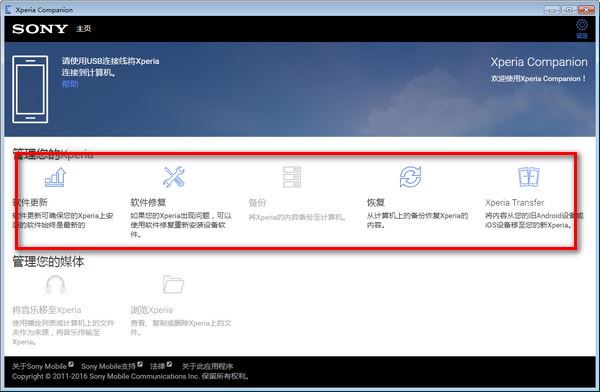This screenshot has width=600, height=392.
Task: Select the 主页 home tab
Action: tap(83, 29)
